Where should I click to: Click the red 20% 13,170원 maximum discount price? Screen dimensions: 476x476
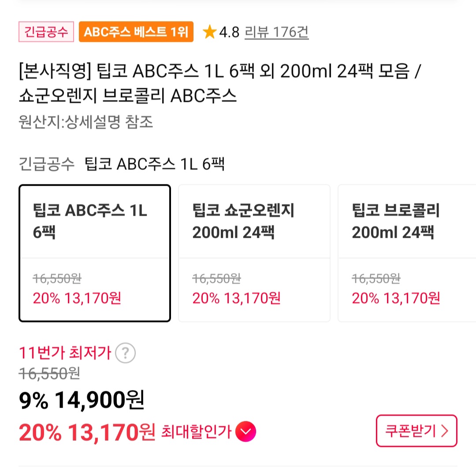click(x=87, y=433)
